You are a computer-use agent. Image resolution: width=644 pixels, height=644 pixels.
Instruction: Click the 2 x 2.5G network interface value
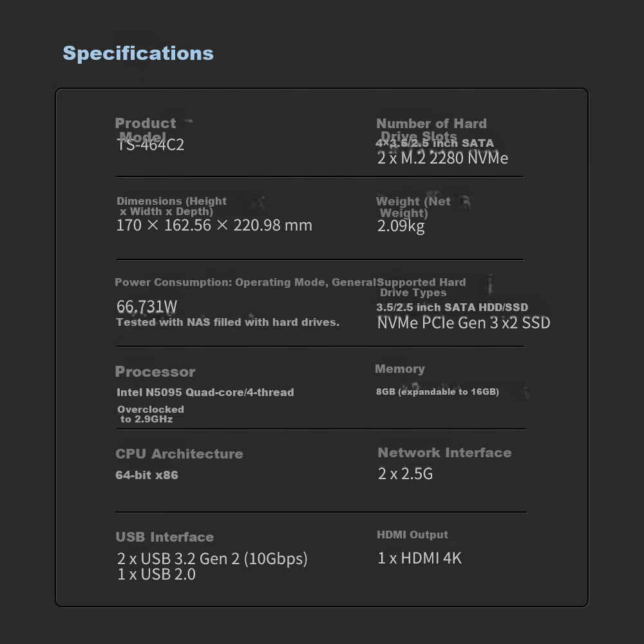[x=405, y=474]
